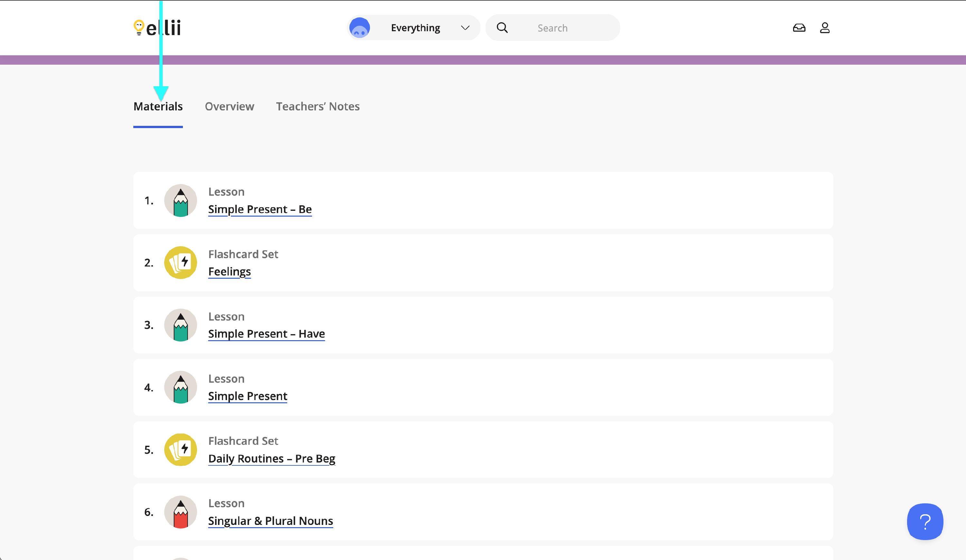Click the red pencil Singular & Plural Nouns icon
Image resolution: width=966 pixels, height=560 pixels.
point(181,512)
